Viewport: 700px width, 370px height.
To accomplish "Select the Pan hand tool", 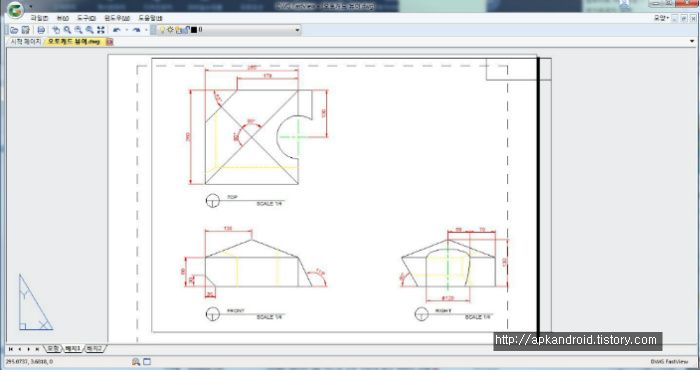I will (x=56, y=30).
